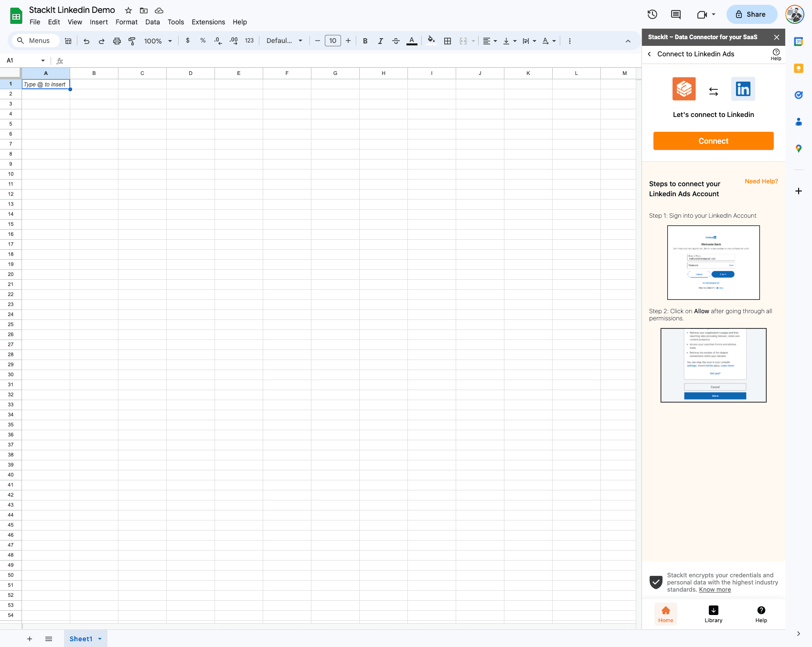Print the spreadsheet via printer icon
The width and height of the screenshot is (812, 647).
[117, 41]
